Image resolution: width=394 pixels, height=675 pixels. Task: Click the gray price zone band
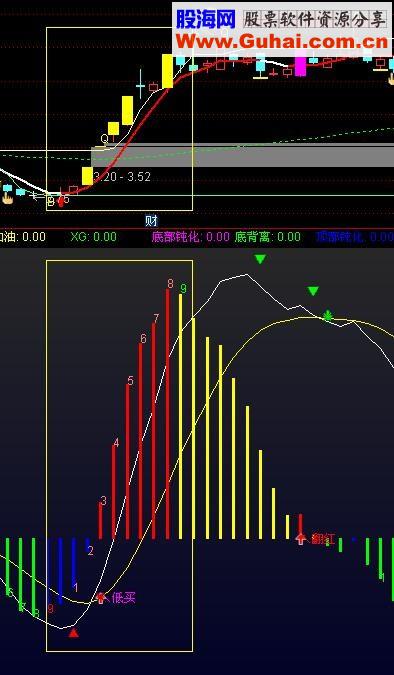pyautogui.click(x=242, y=155)
